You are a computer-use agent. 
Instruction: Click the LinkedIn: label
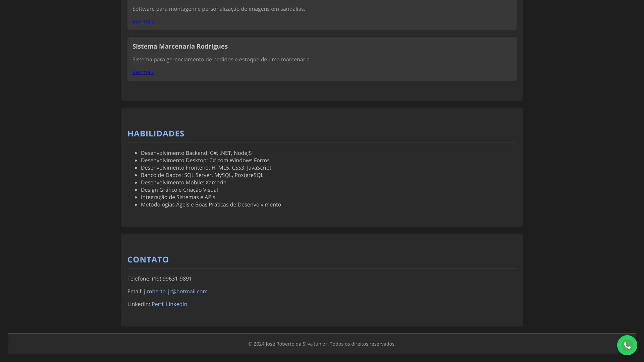tap(139, 304)
